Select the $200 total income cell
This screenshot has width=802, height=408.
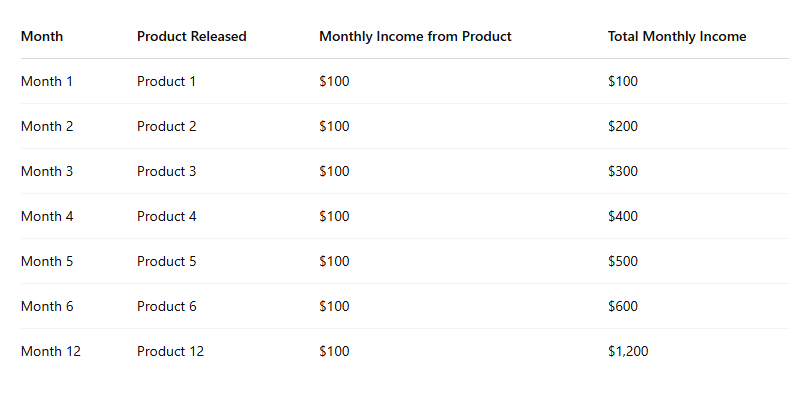pyautogui.click(x=623, y=127)
